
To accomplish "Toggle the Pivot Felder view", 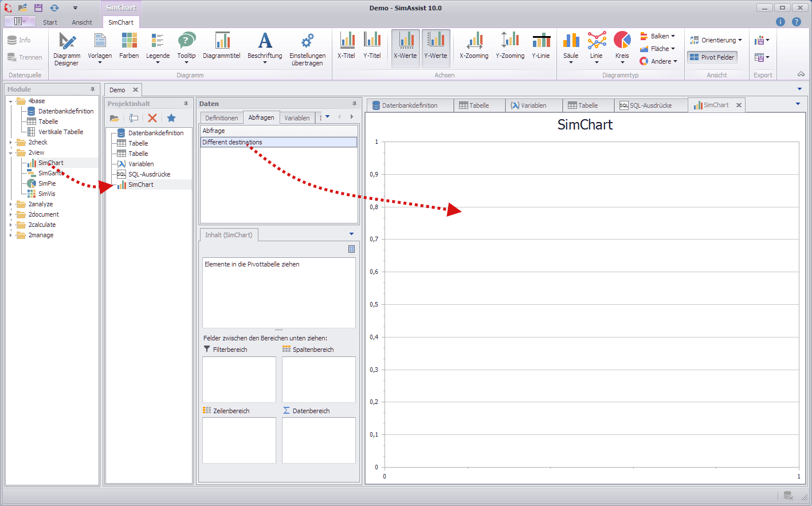I will [x=712, y=57].
